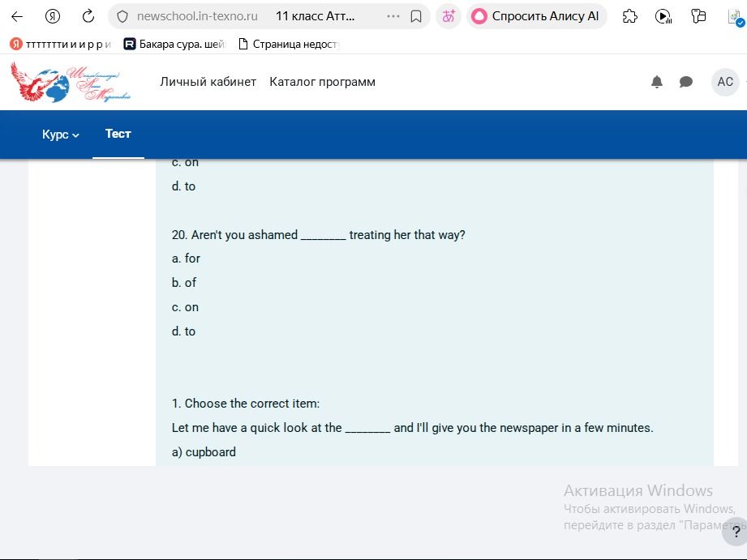
Task: Open the help question mark button
Action: [735, 532]
